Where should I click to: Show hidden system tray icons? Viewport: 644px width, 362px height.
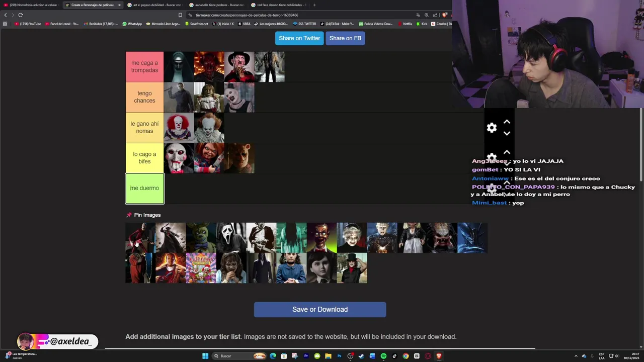pos(576,356)
